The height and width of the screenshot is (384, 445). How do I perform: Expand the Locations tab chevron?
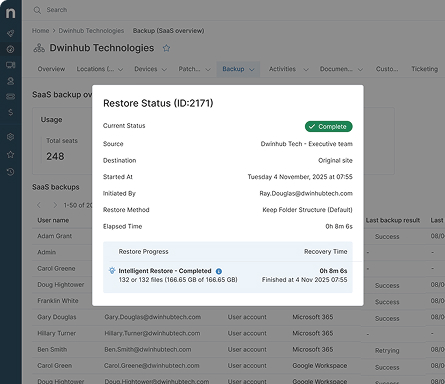click(120, 70)
